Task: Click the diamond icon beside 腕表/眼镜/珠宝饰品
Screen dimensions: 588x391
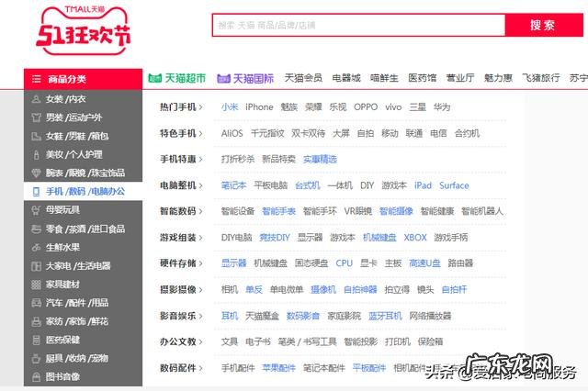Action: [x=36, y=173]
